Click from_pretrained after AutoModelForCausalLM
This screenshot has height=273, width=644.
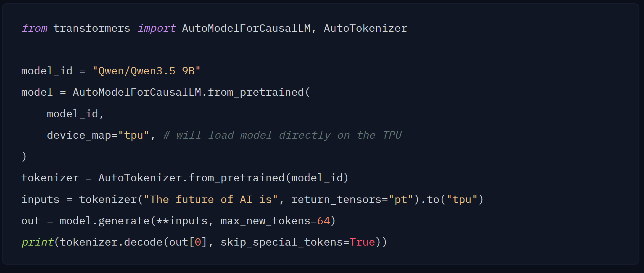click(x=256, y=92)
